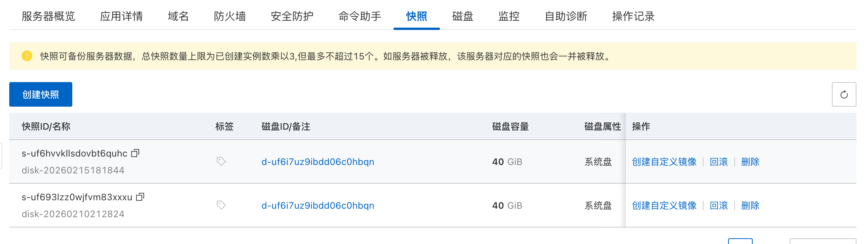Image resolution: width=868 pixels, height=244 pixels.
Task: Delete the snapshot disk-20260215181844
Action: tap(750, 162)
